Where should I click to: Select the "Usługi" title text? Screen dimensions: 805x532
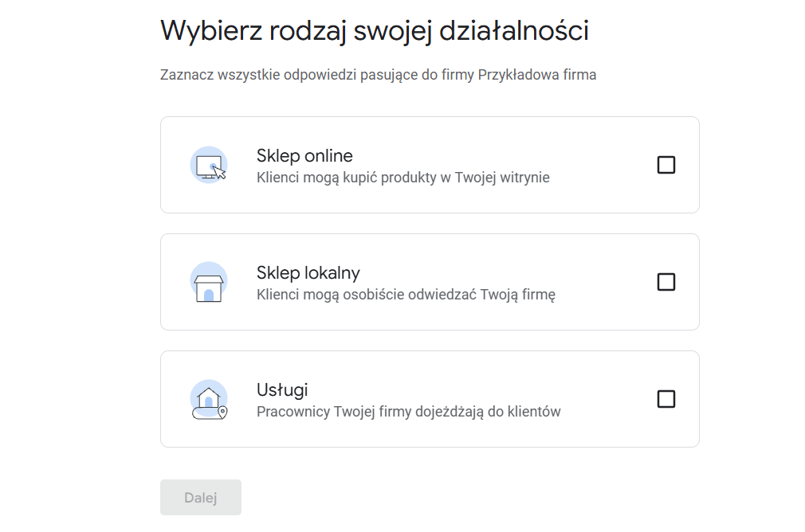pos(282,390)
